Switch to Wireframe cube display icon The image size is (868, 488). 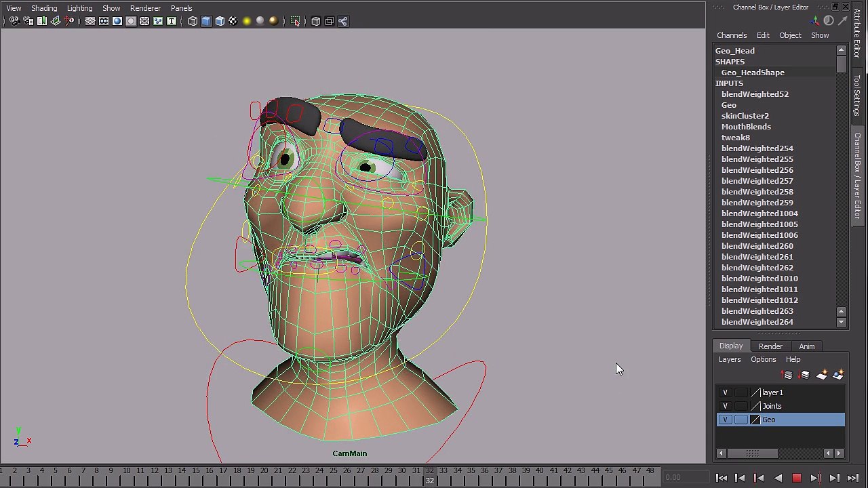[193, 21]
